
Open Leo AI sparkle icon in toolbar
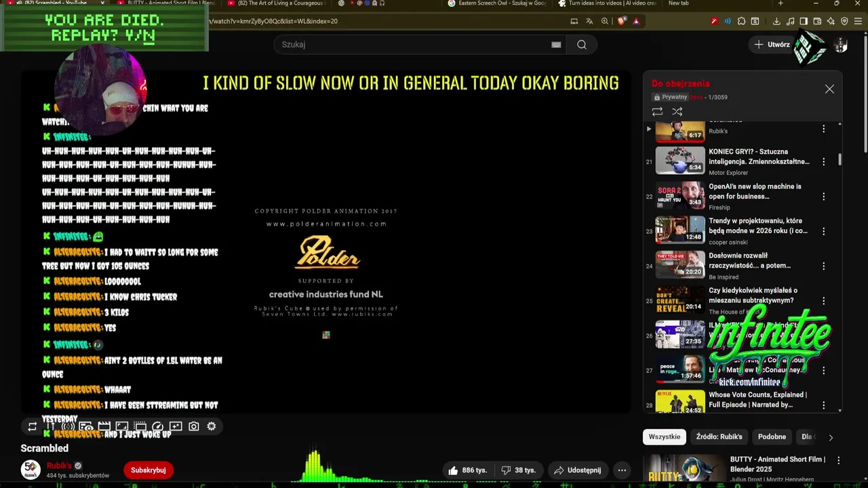click(831, 21)
